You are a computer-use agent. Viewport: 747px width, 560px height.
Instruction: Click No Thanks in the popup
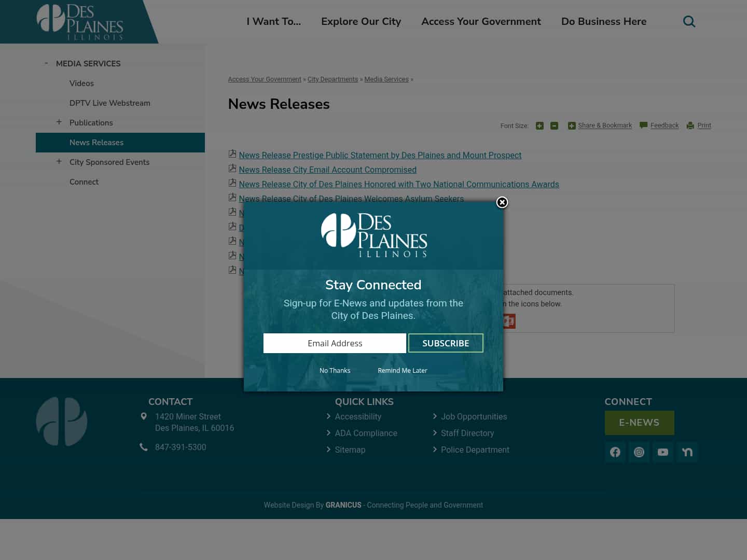tap(335, 371)
